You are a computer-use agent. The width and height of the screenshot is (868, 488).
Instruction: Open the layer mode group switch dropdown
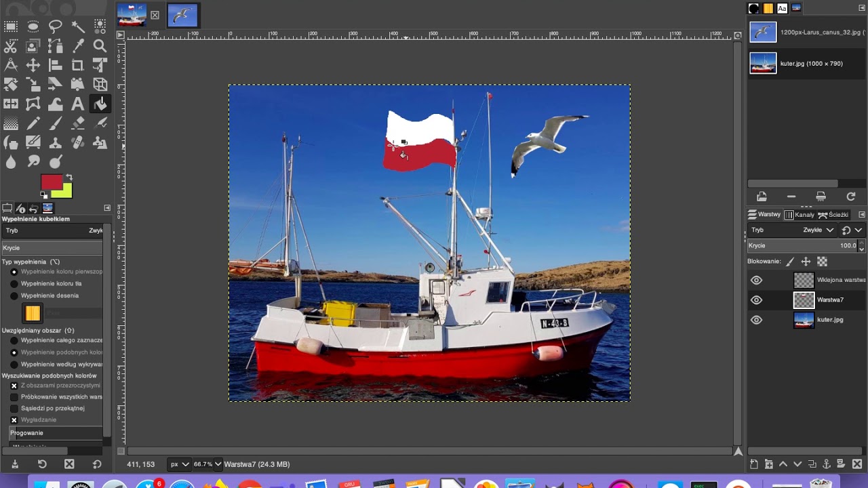(x=852, y=230)
